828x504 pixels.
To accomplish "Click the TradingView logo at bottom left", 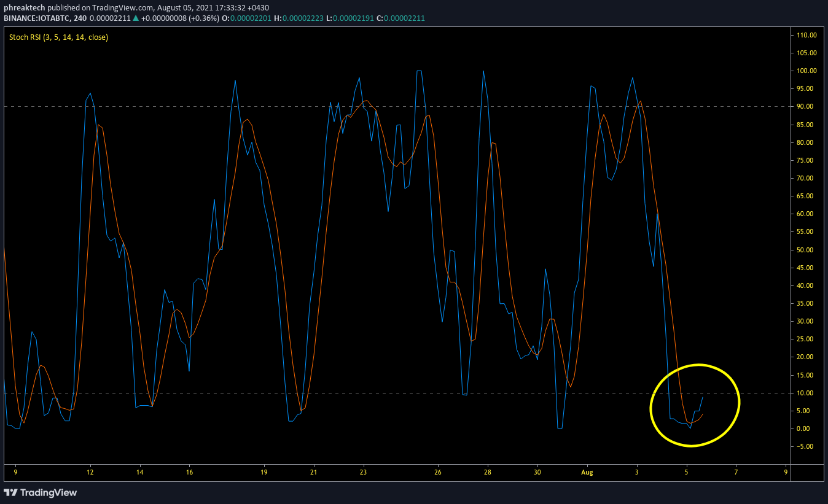I will click(x=41, y=492).
